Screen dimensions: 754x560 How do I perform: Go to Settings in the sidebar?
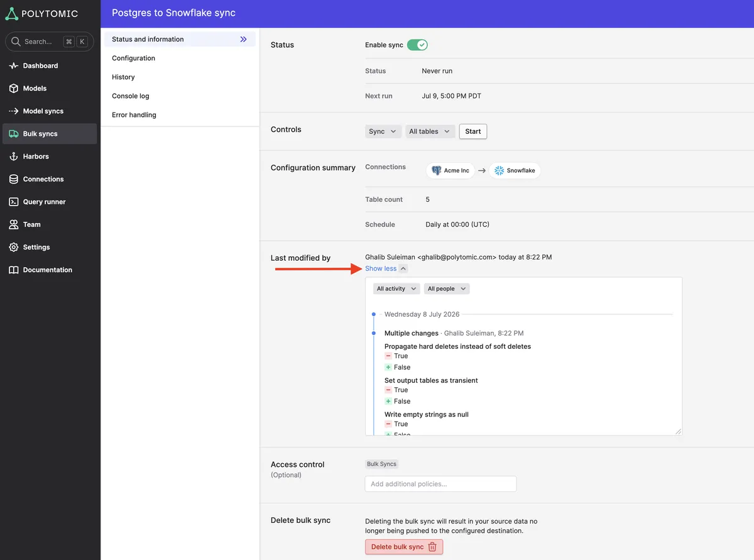click(50, 247)
